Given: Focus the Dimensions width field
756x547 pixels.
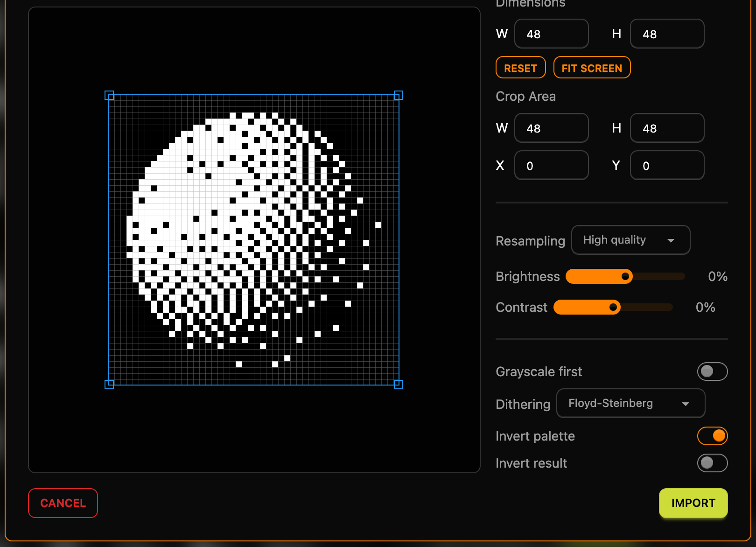Looking at the screenshot, I should pyautogui.click(x=551, y=34).
